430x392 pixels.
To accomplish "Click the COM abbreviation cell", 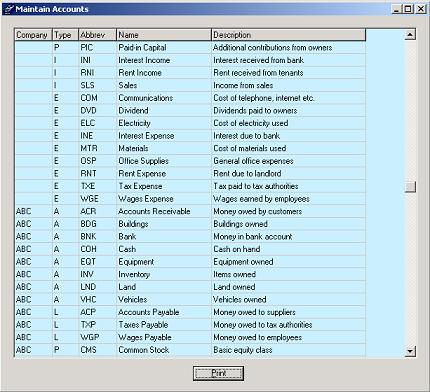I will [x=97, y=98].
